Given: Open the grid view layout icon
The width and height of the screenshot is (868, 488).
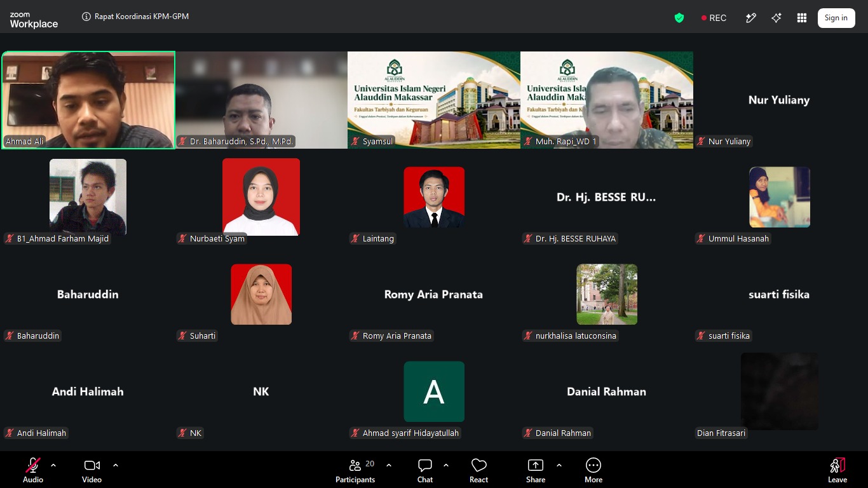Looking at the screenshot, I should 802,18.
